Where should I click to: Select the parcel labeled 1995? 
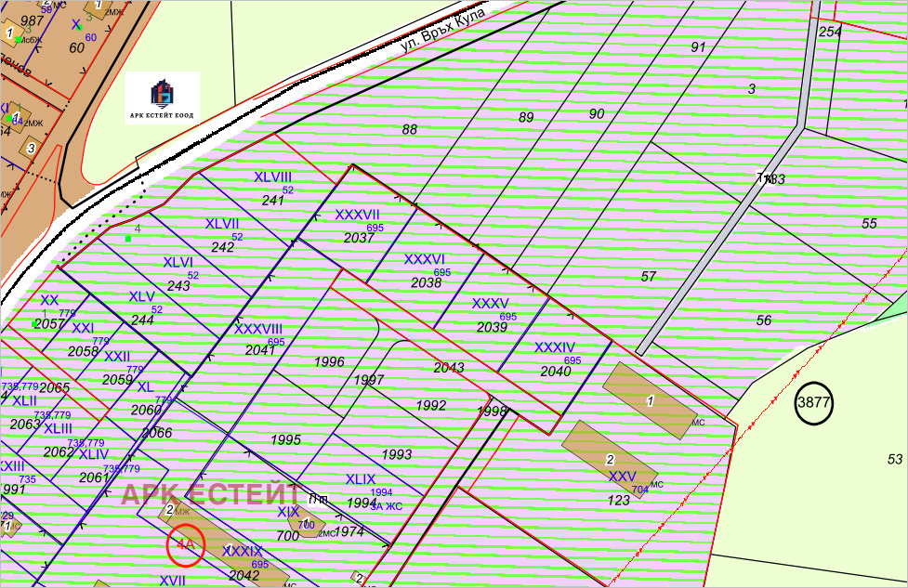coord(285,439)
